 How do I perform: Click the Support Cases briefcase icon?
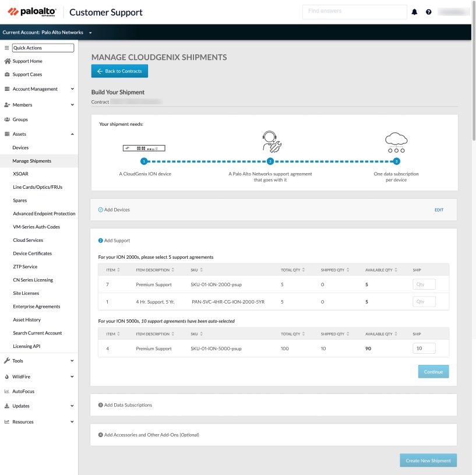click(x=7, y=75)
